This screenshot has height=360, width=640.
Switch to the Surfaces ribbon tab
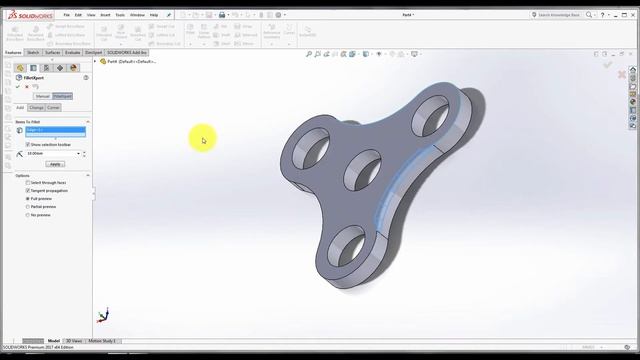tap(53, 53)
